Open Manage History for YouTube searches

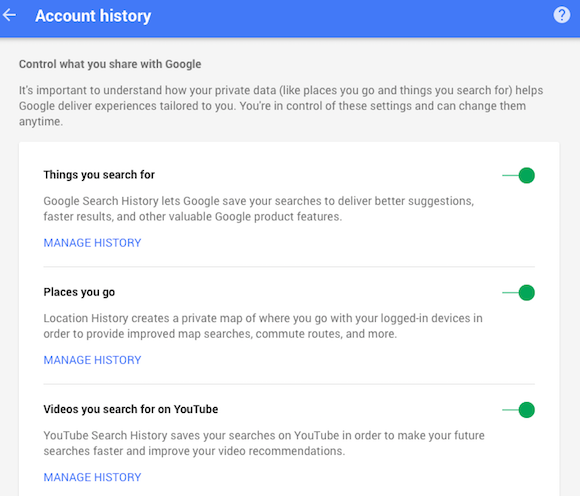pos(92,477)
